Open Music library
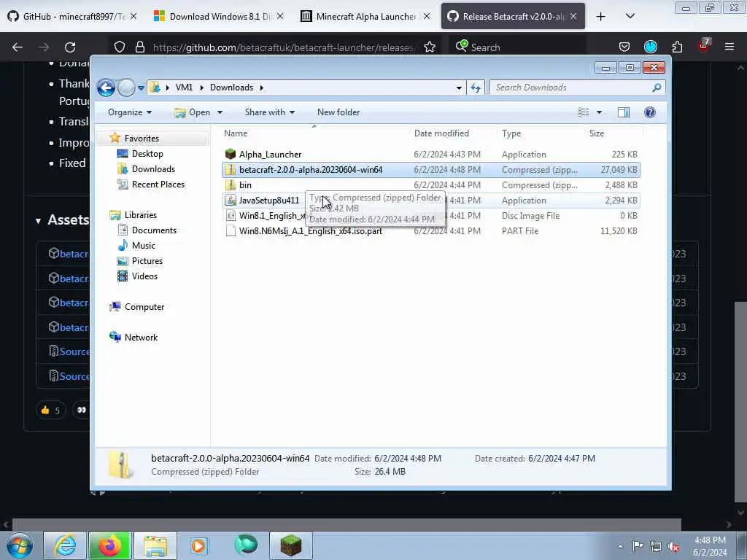747x560 pixels. coord(144,245)
